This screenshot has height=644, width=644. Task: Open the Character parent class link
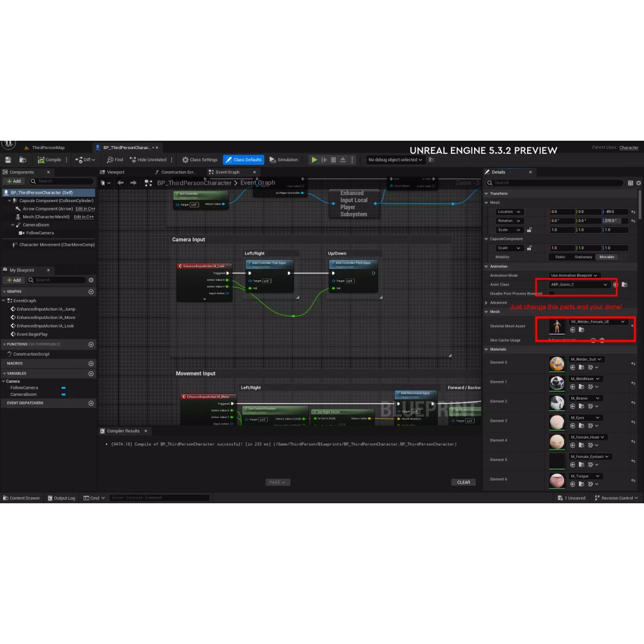(628, 147)
